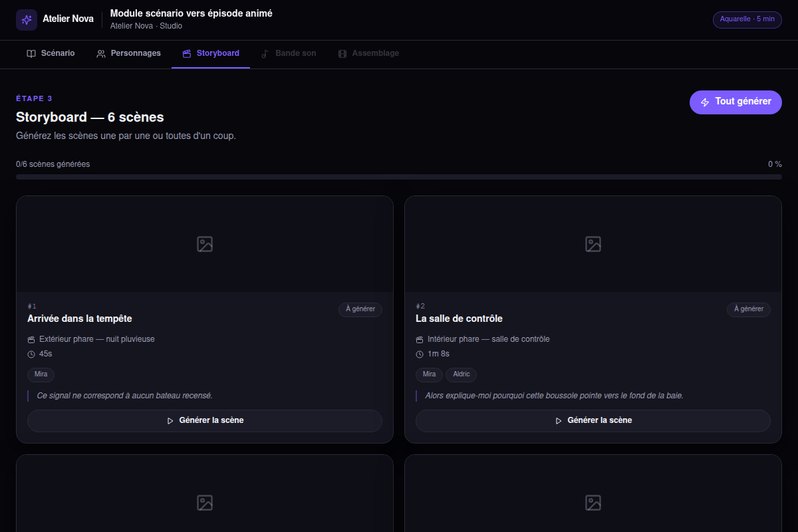The height and width of the screenshot is (532, 798).
Task: Click the music note icon beside Bande son
Action: pyautogui.click(x=265, y=53)
